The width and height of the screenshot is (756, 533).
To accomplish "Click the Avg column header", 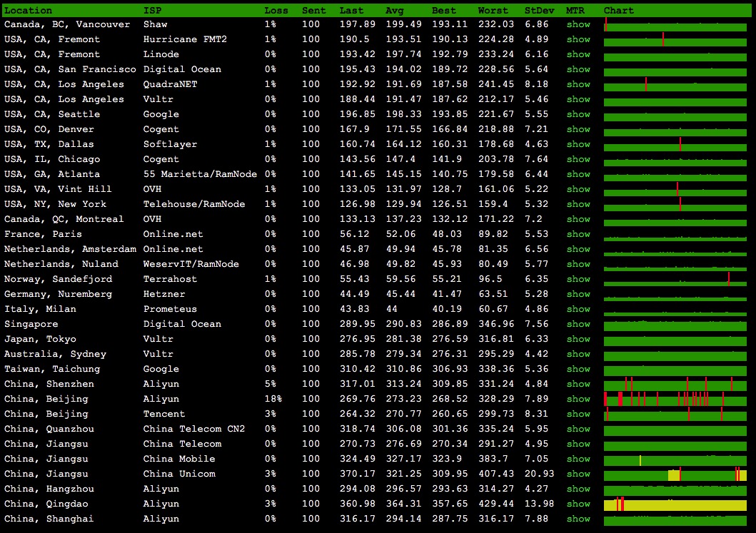I will click(394, 10).
